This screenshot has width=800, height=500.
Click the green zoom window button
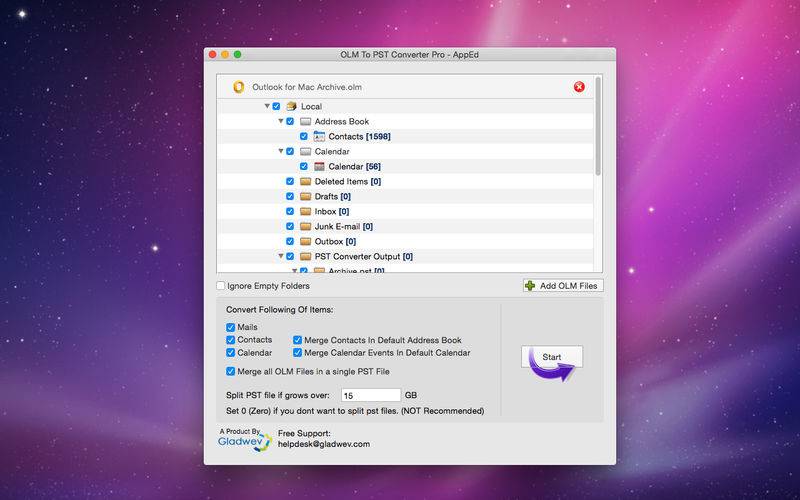[237, 55]
